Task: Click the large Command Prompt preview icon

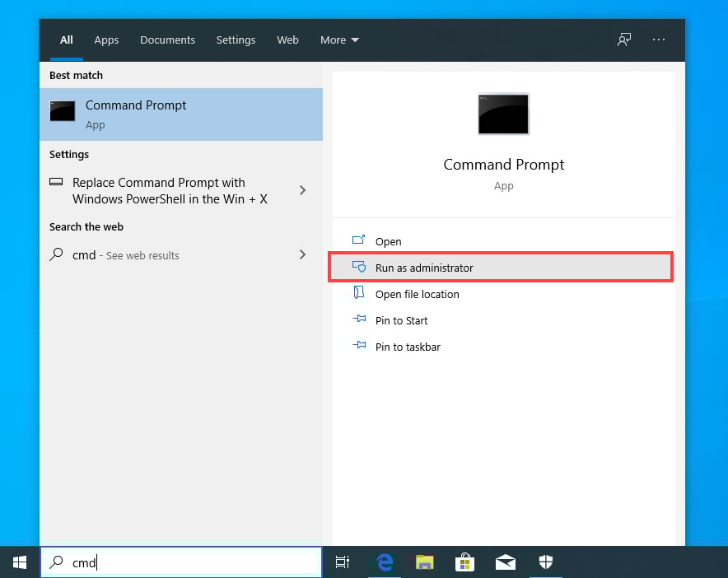Action: pyautogui.click(x=503, y=114)
